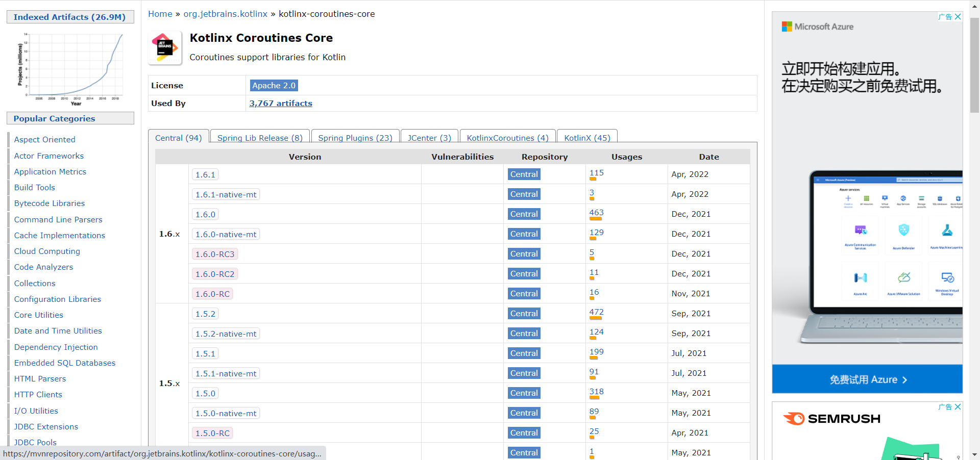View 115 usages of version 1.6.1
980x460 pixels.
(x=596, y=173)
